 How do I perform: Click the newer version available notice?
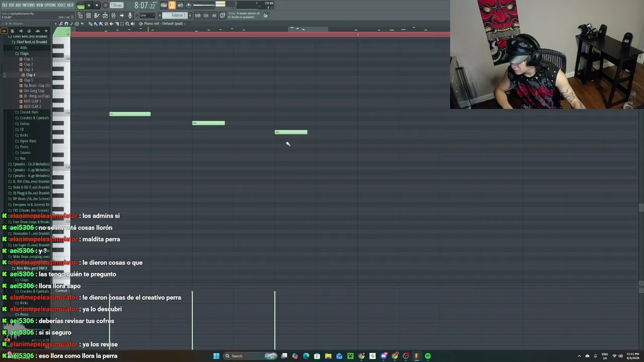(244, 15)
